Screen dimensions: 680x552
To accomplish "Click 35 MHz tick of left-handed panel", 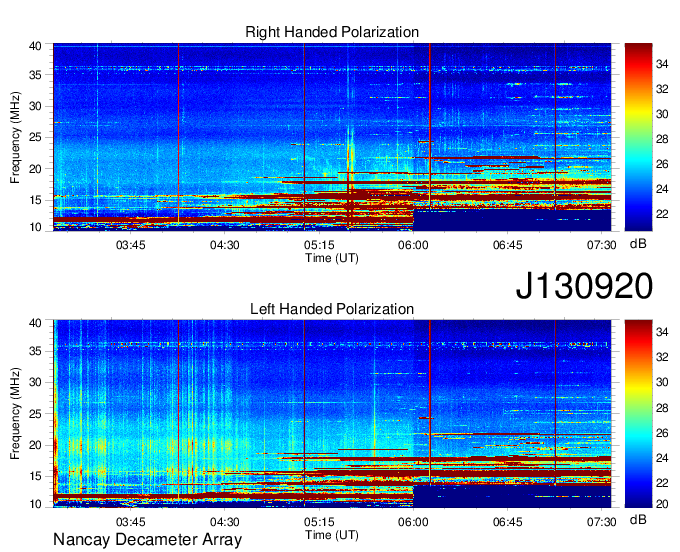I will coord(35,351).
